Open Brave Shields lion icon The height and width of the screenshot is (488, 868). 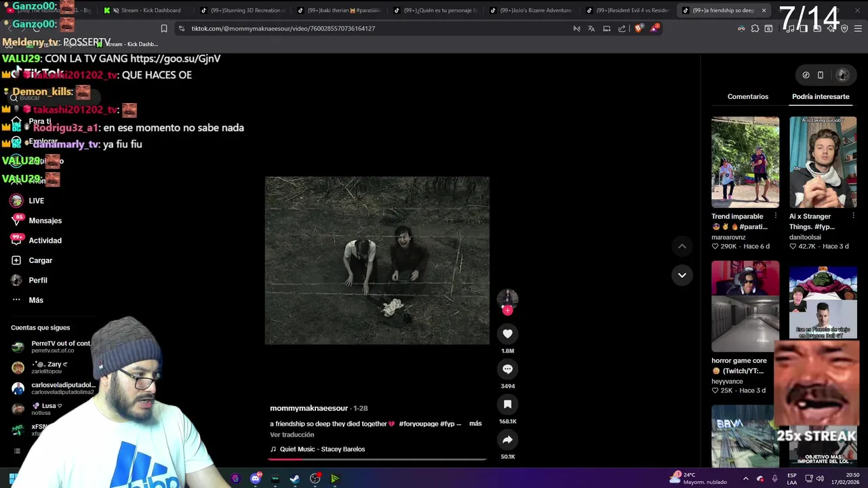[638, 28]
